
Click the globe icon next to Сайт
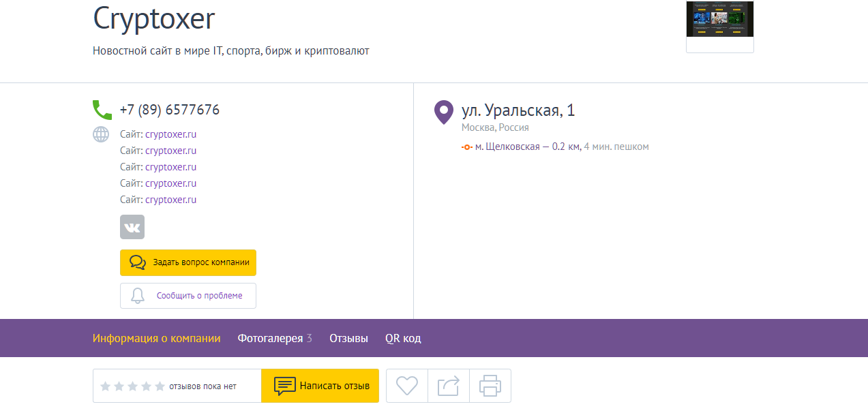[x=101, y=134]
